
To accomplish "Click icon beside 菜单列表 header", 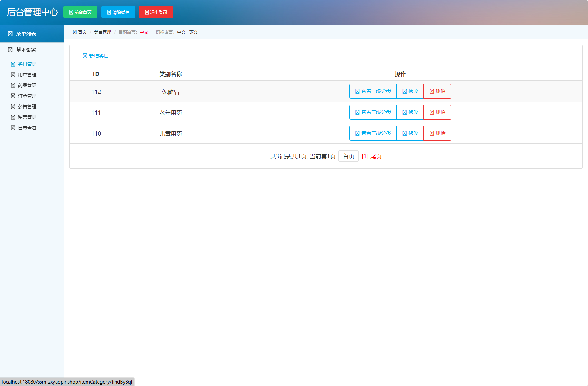I will (10, 34).
